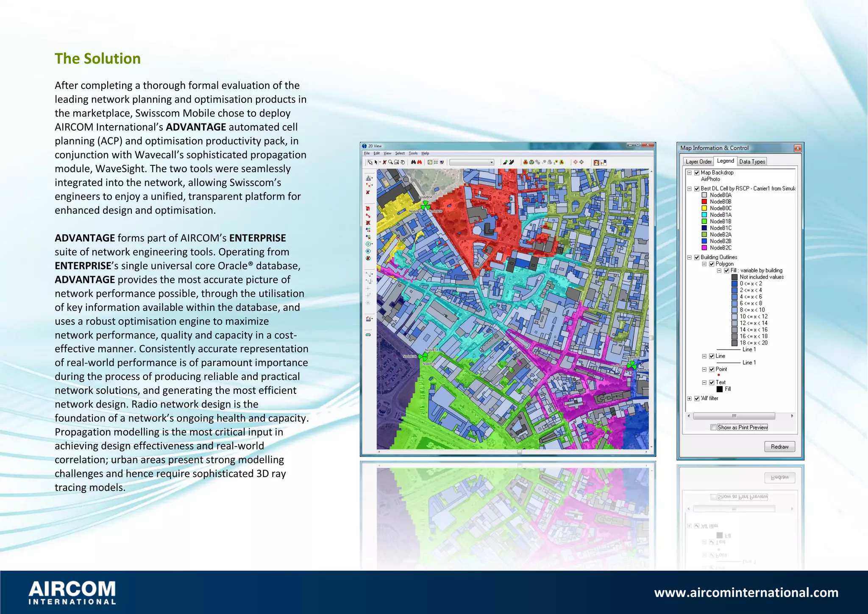Viewport: 868px width, 614px height.
Task: Enable Show as Print Preview checkbox
Action: pyautogui.click(x=714, y=427)
